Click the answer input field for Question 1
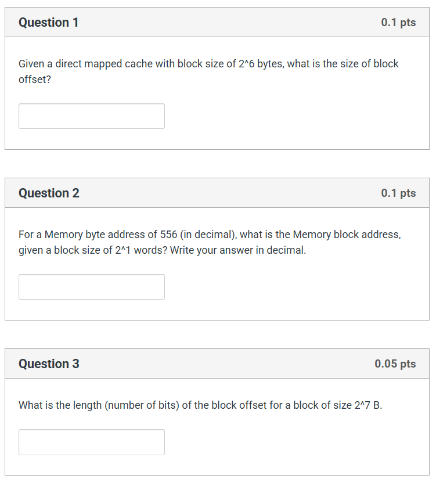The image size is (436, 504). coord(91,116)
